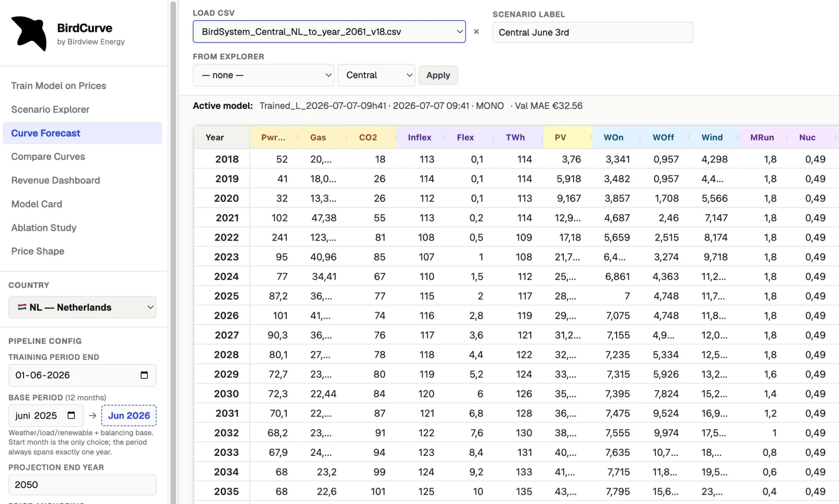Viewport: 839px width, 504px height.
Task: Select the 2022 year row cell
Action: point(222,237)
